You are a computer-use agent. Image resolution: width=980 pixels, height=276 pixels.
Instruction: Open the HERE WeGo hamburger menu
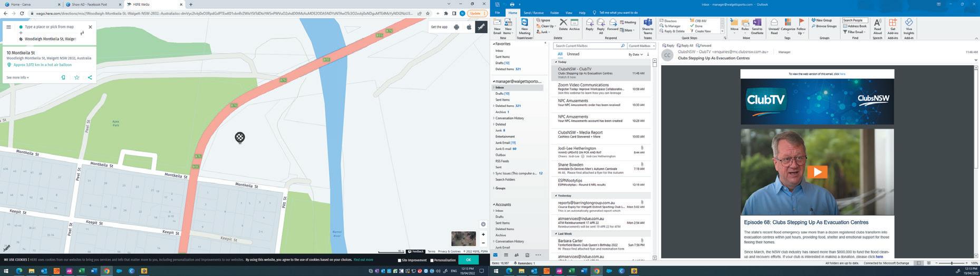point(8,27)
